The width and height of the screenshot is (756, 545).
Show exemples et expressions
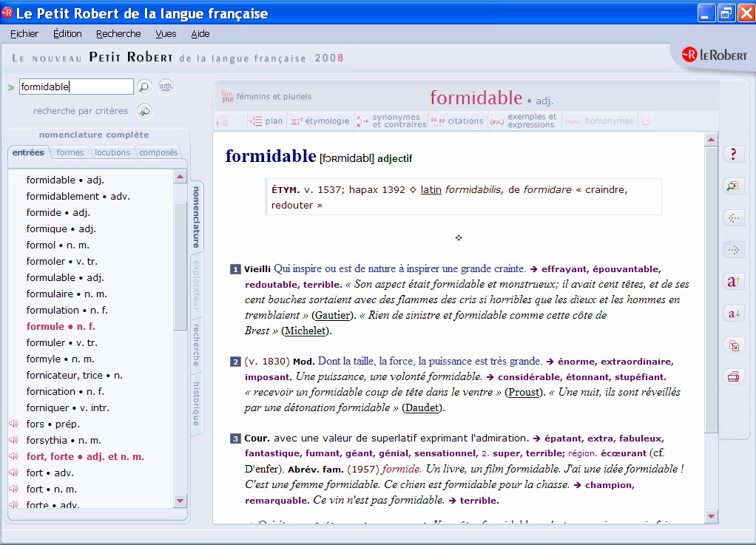(x=523, y=121)
